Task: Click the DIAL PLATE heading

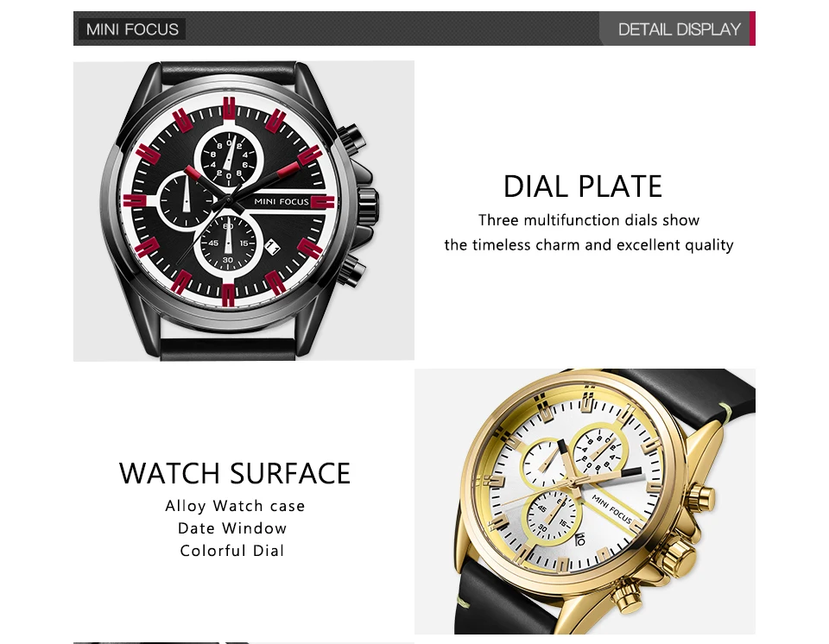Action: [x=583, y=186]
